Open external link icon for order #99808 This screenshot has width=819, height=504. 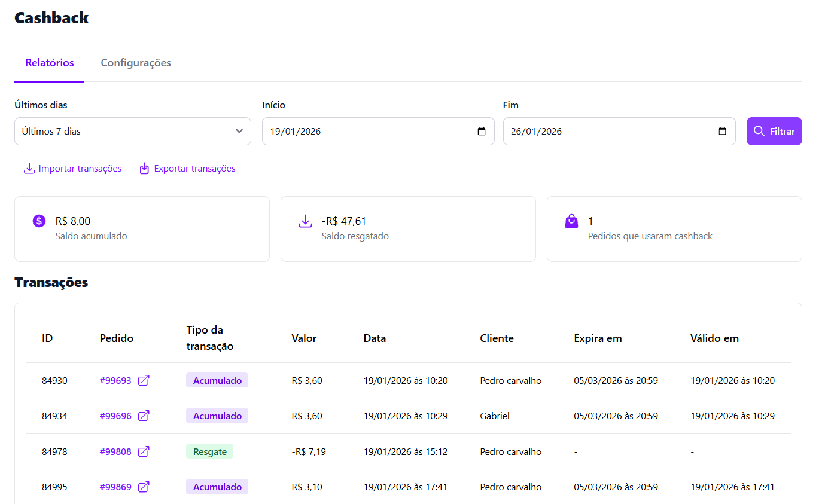(x=144, y=451)
